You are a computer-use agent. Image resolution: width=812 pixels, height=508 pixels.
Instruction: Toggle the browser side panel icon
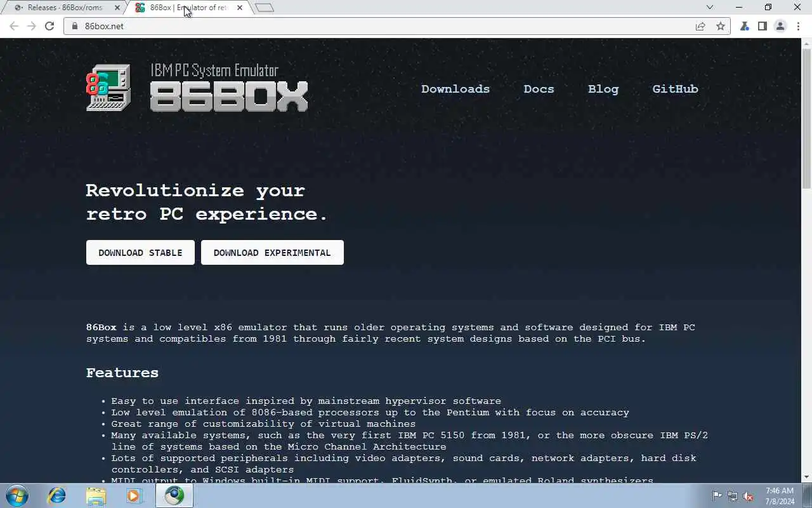click(763, 26)
